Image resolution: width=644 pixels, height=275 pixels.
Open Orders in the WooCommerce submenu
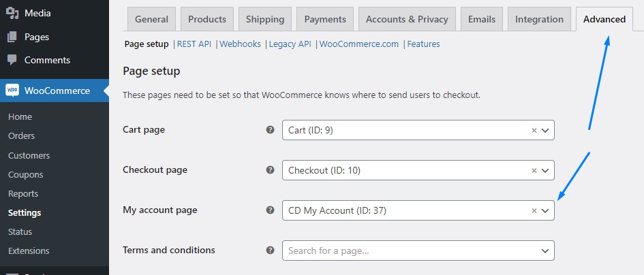[x=21, y=136]
